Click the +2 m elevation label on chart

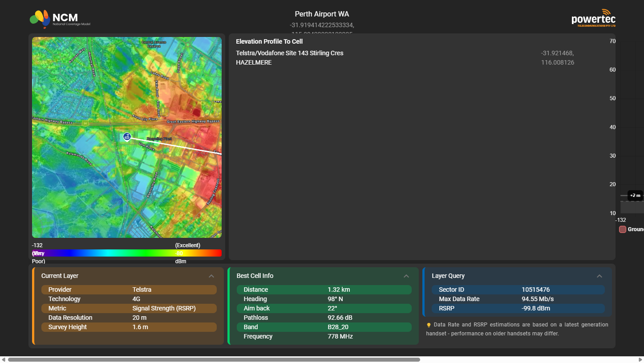(x=635, y=196)
